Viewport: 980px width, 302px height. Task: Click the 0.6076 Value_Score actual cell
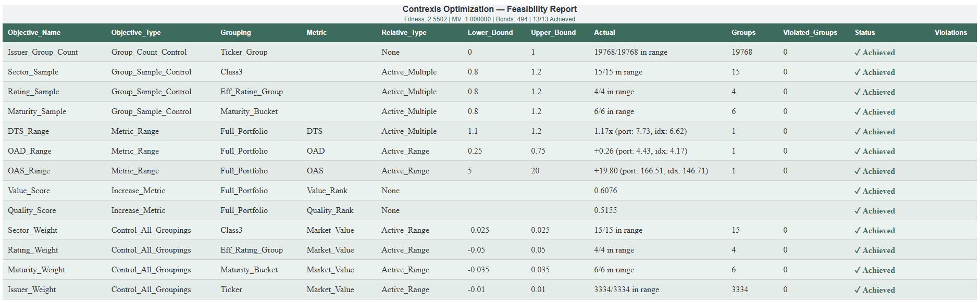pos(605,191)
